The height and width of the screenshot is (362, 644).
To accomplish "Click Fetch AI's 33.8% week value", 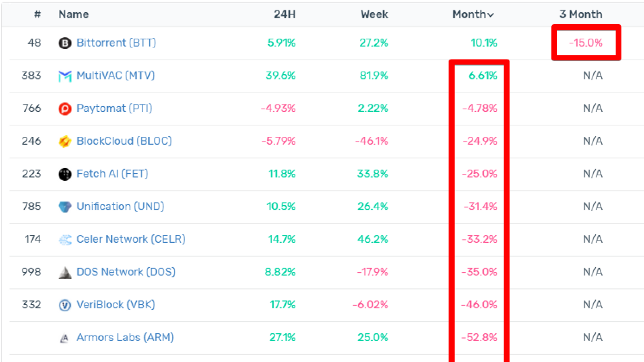I will 373,174.
